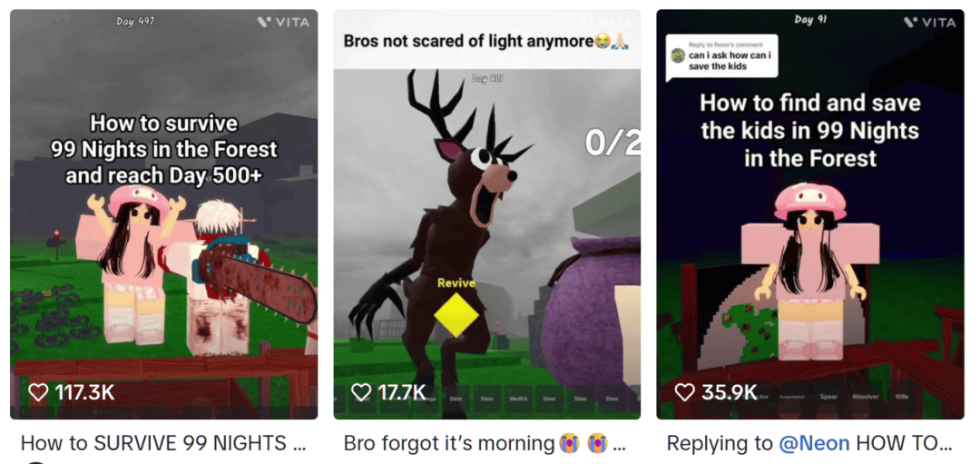Open the 'How to find and save the kids' video

pos(810,214)
